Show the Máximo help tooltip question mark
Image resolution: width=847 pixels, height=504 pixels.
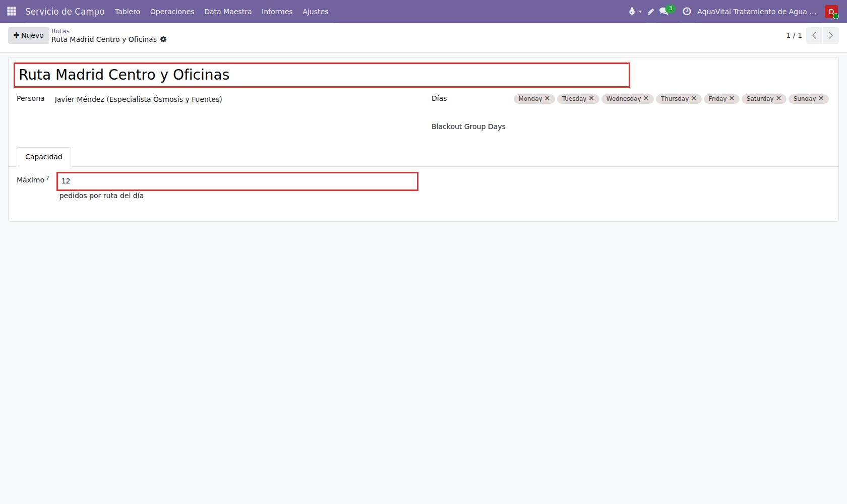pyautogui.click(x=48, y=177)
